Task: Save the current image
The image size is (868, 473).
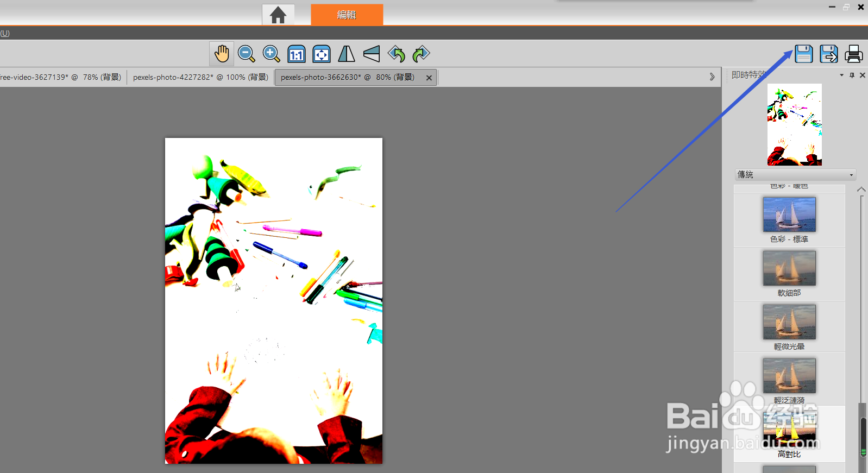Action: tap(804, 54)
